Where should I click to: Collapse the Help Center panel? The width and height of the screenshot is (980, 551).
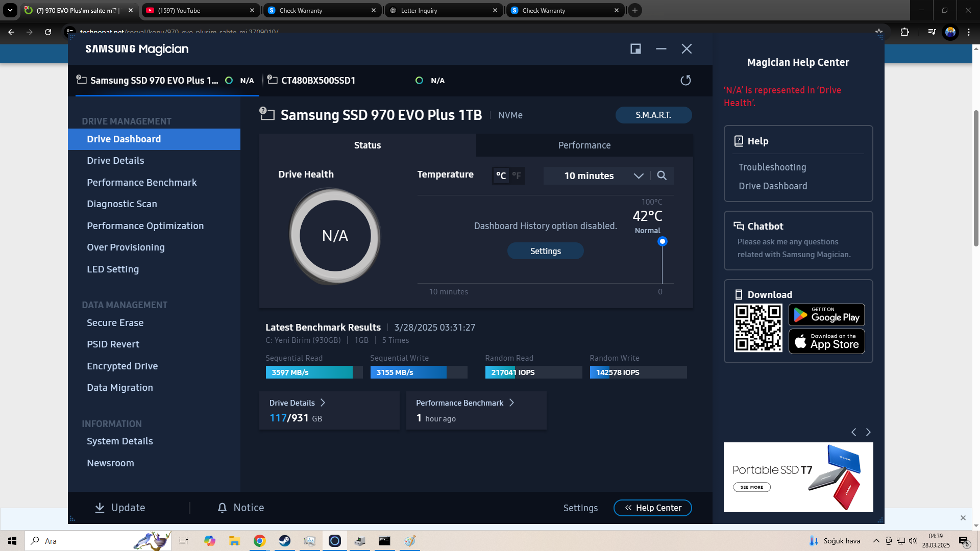coord(652,508)
